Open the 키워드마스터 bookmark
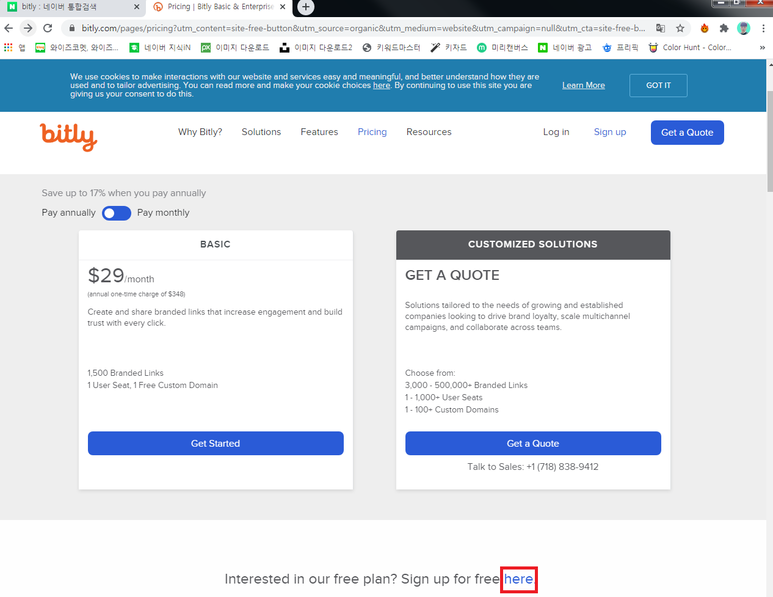The width and height of the screenshot is (773, 597). (x=391, y=47)
